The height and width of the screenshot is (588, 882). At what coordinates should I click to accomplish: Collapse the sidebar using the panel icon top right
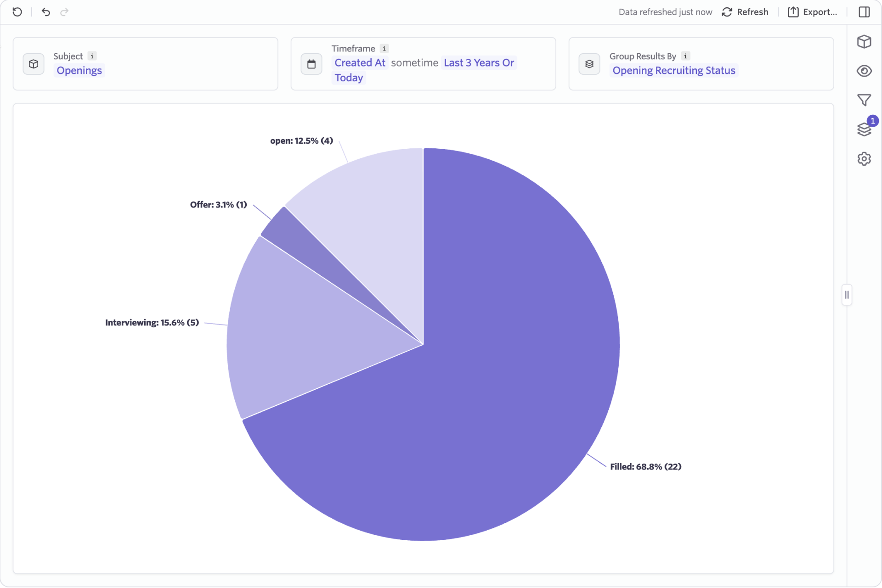point(865,12)
